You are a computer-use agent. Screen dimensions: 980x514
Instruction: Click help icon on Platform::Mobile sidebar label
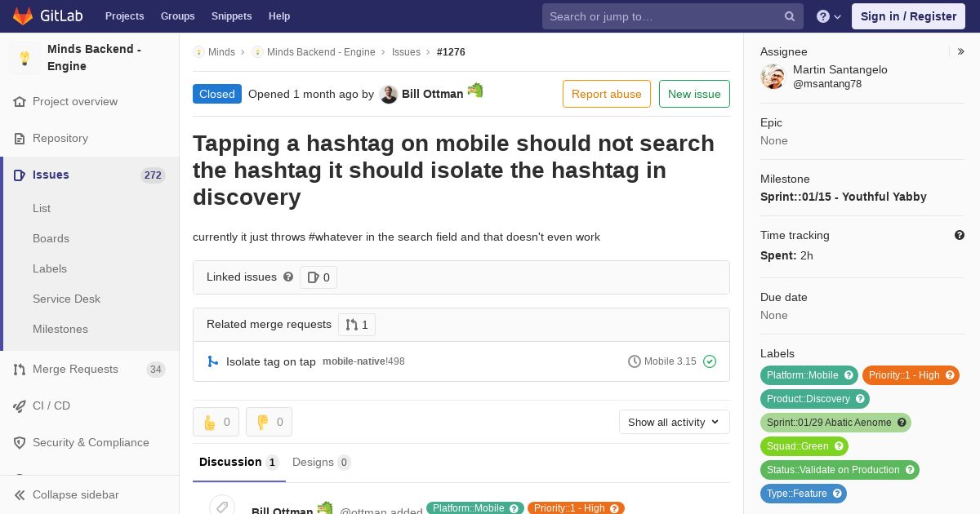(x=849, y=375)
